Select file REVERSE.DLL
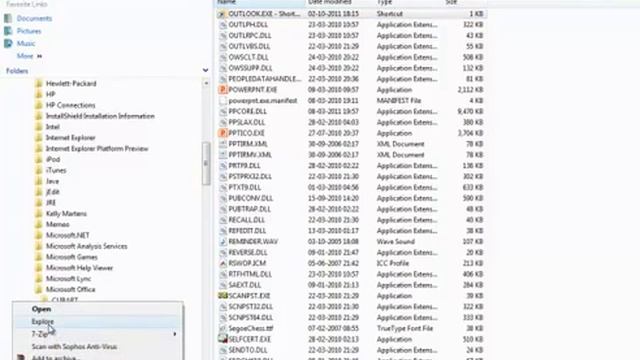This screenshot has height=360, width=640. coord(248,253)
